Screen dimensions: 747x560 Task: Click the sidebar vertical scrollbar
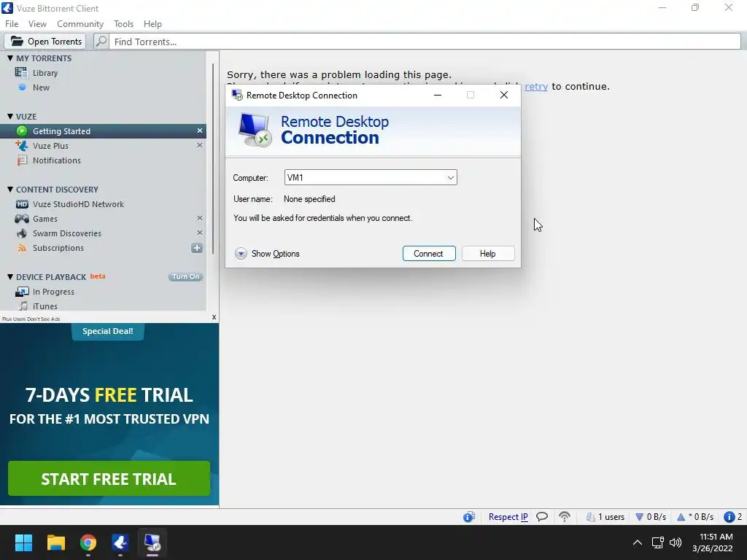point(213,158)
